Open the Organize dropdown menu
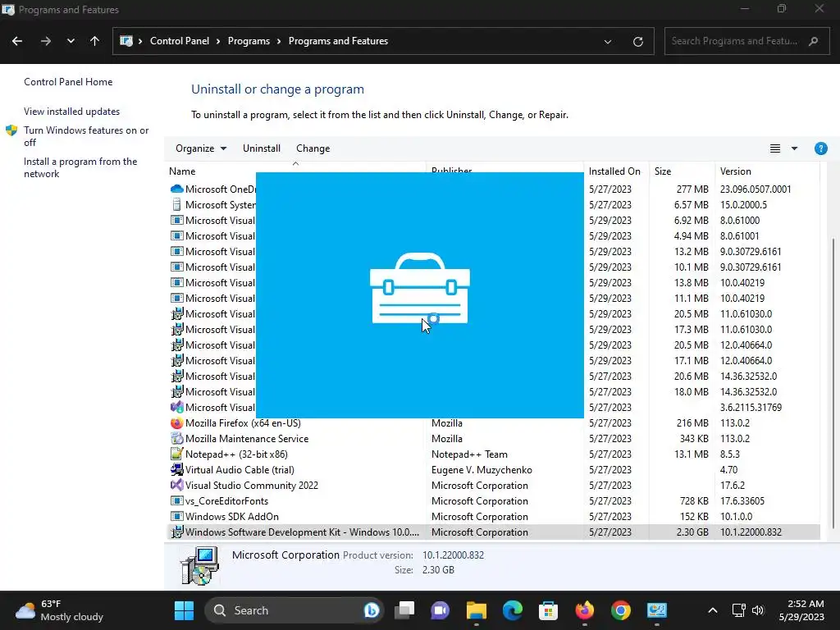The height and width of the screenshot is (630, 840). coord(201,148)
